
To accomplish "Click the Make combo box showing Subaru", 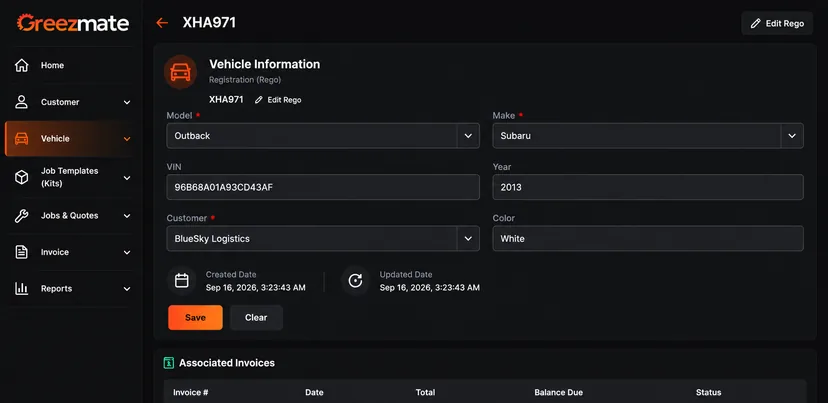I will pos(648,136).
